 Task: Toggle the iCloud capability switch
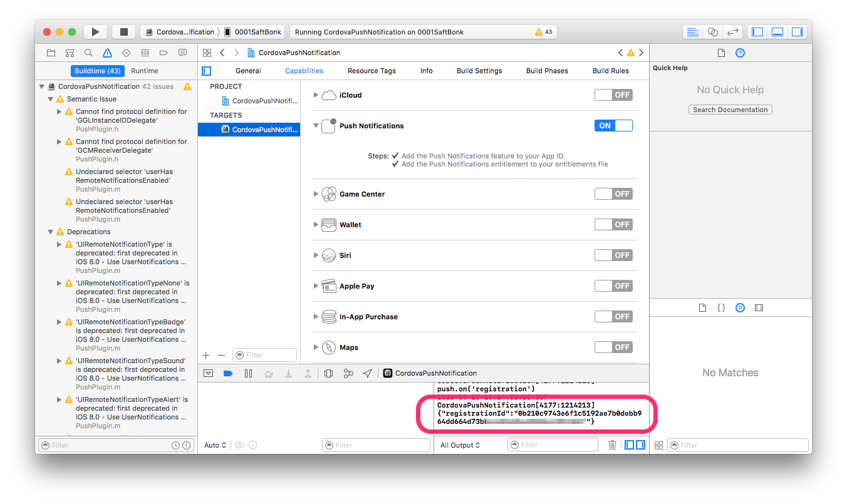click(x=613, y=95)
